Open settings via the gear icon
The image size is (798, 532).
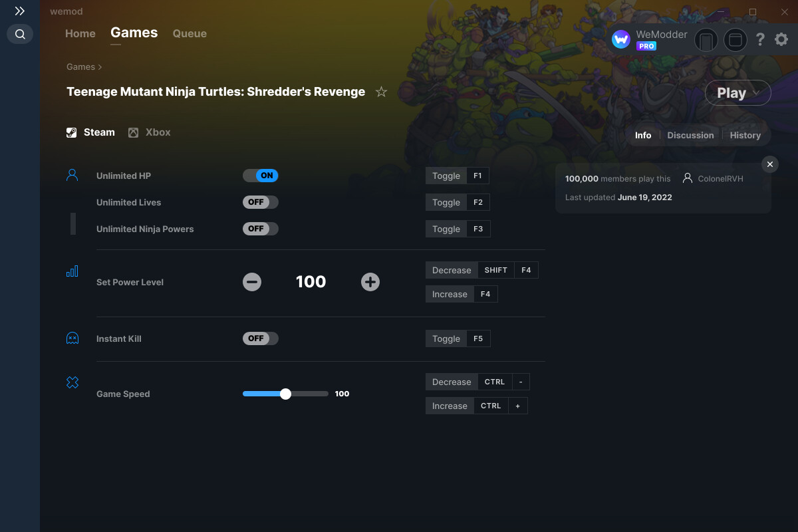(781, 40)
